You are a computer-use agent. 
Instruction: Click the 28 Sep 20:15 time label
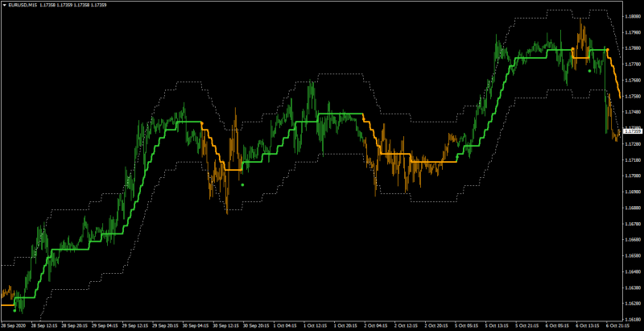(x=75, y=325)
